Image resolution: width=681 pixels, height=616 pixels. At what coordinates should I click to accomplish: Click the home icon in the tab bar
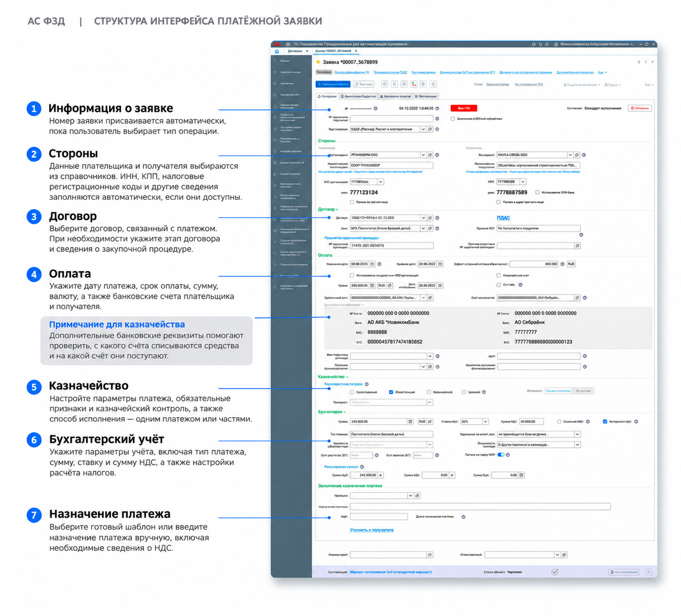coord(277,52)
